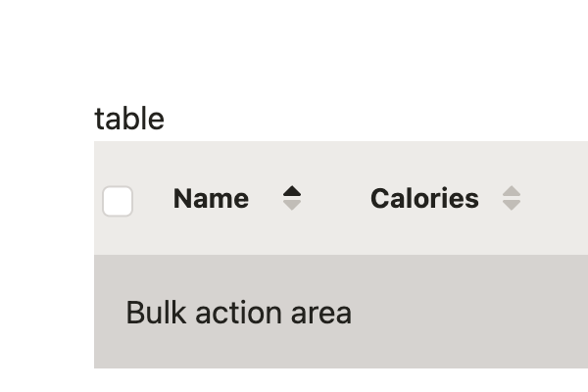The image size is (588, 392).
Task: Check the empty box left of Name
Action: (118, 201)
